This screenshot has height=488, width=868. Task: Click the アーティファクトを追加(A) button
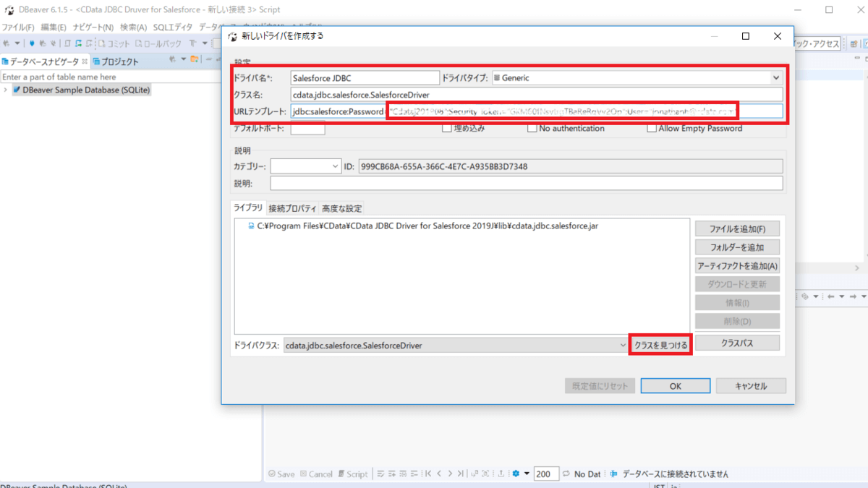click(x=737, y=266)
